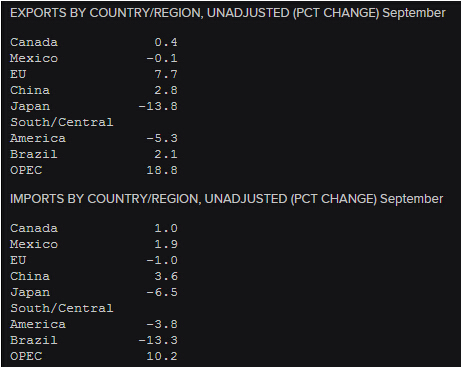Screen dimensions: 461x367
Task: Click the exports by country September heading
Action: [x=228, y=13]
